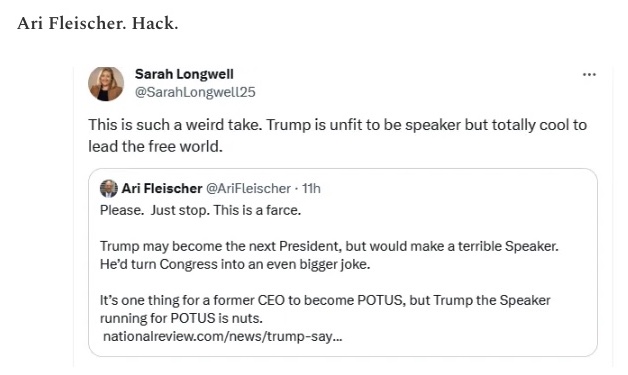Click Ari Fleischer's small avatar in the quoted tweet
This screenshot has height=375, width=628.
tap(109, 188)
